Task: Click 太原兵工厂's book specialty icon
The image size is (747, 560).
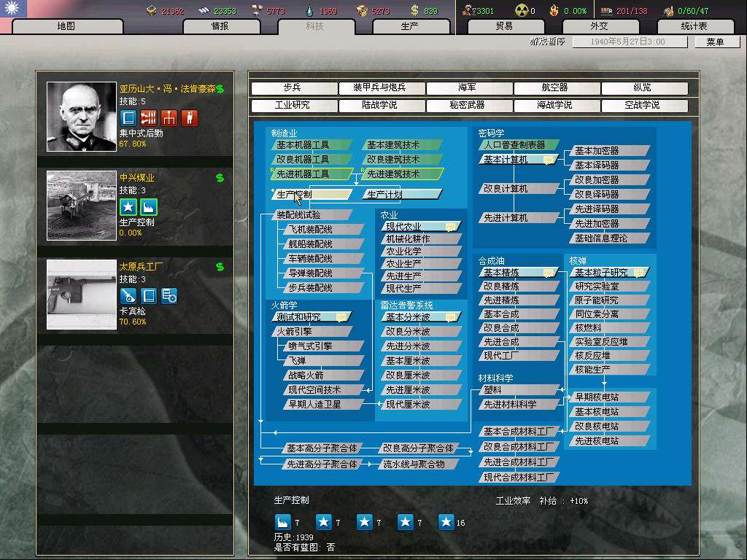Action: pyautogui.click(x=149, y=296)
